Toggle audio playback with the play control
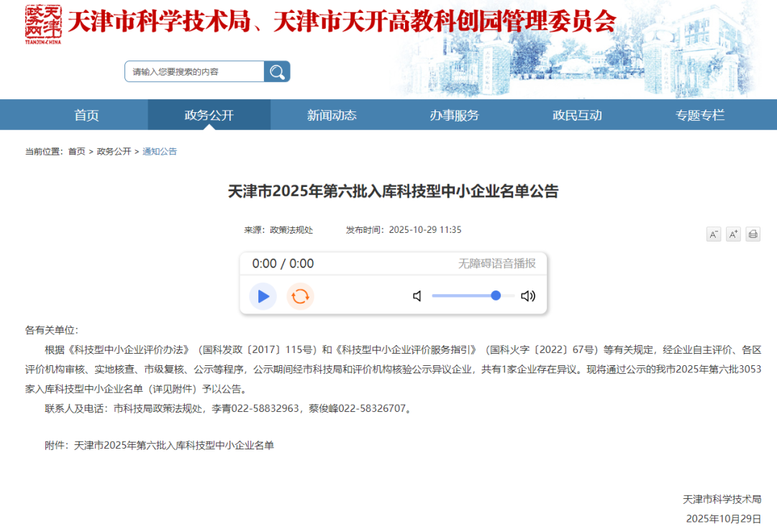Viewport: 777px width, 532px height. coord(263,296)
